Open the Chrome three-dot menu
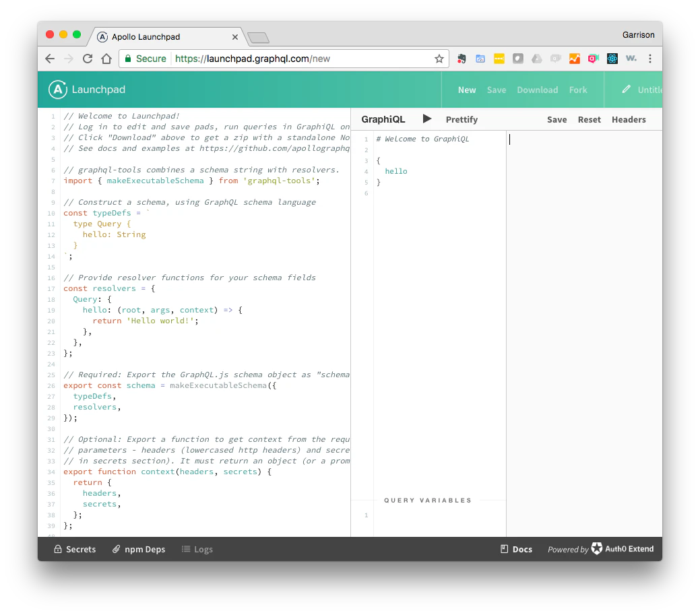The height and width of the screenshot is (615, 700). click(x=650, y=59)
